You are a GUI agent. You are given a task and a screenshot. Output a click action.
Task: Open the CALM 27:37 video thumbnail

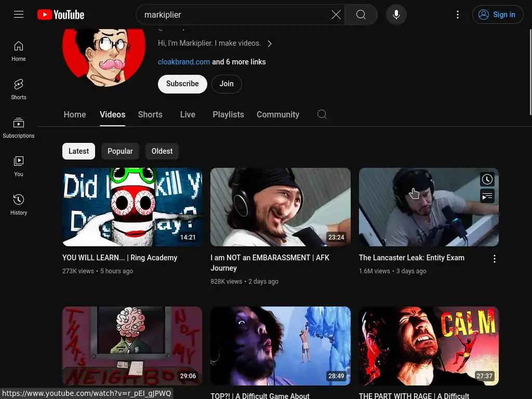[x=429, y=345]
